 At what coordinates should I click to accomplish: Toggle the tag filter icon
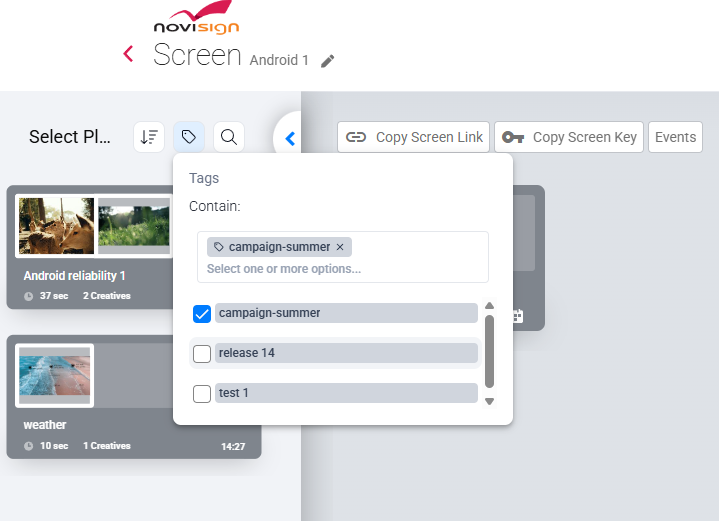pos(189,137)
